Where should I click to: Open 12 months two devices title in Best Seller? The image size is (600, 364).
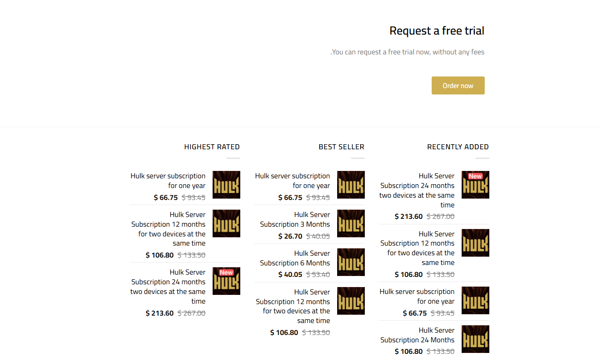click(293, 306)
